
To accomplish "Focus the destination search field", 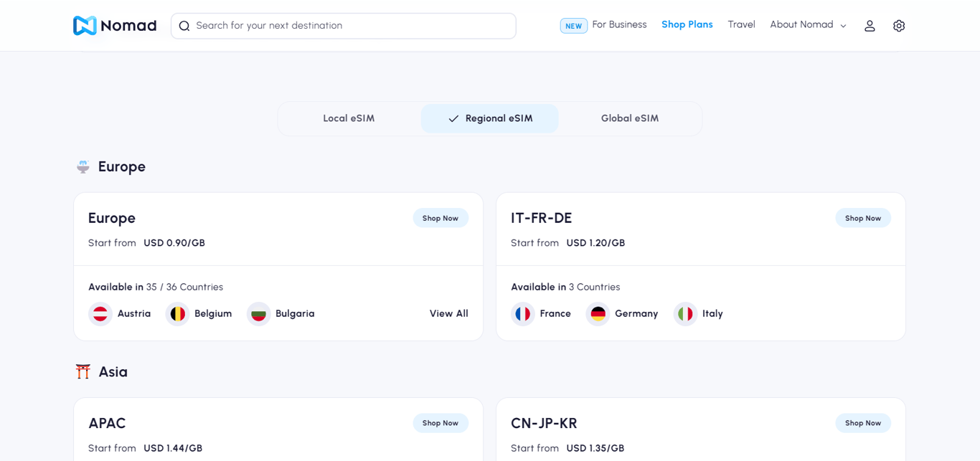I will [x=344, y=26].
